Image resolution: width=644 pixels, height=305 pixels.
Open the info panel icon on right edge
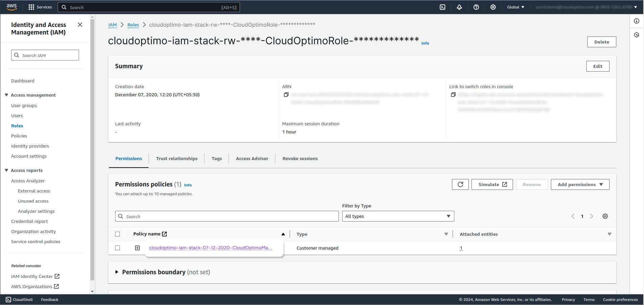point(637,21)
